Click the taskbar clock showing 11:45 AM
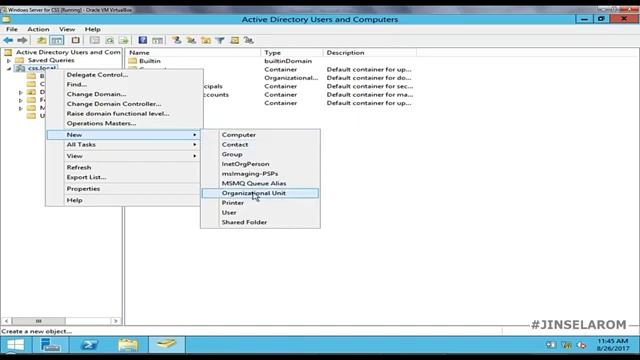 tap(613, 344)
